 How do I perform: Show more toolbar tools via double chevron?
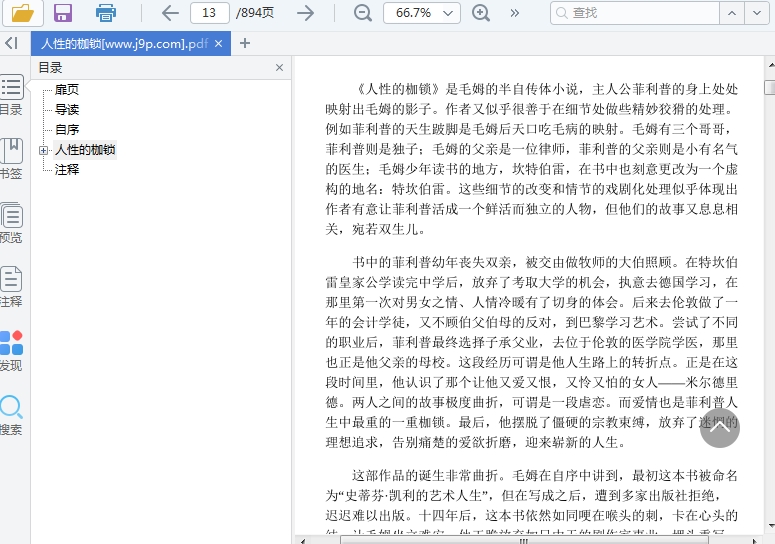pos(515,13)
